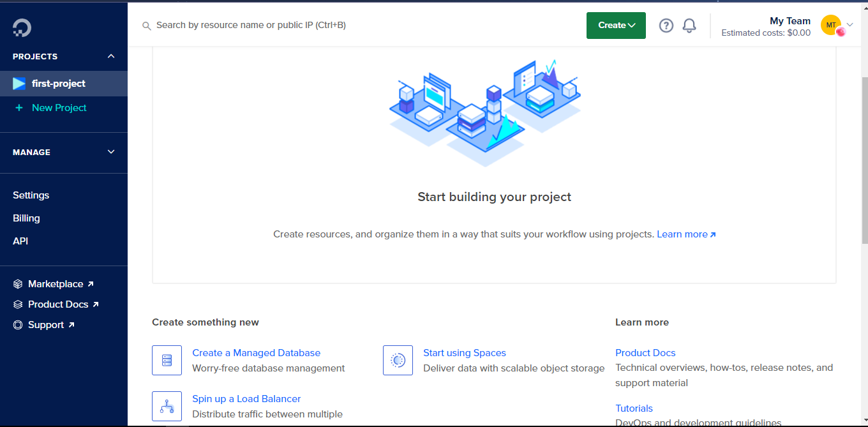Open the Product Docs link under Learn more
The image size is (868, 427).
point(645,353)
